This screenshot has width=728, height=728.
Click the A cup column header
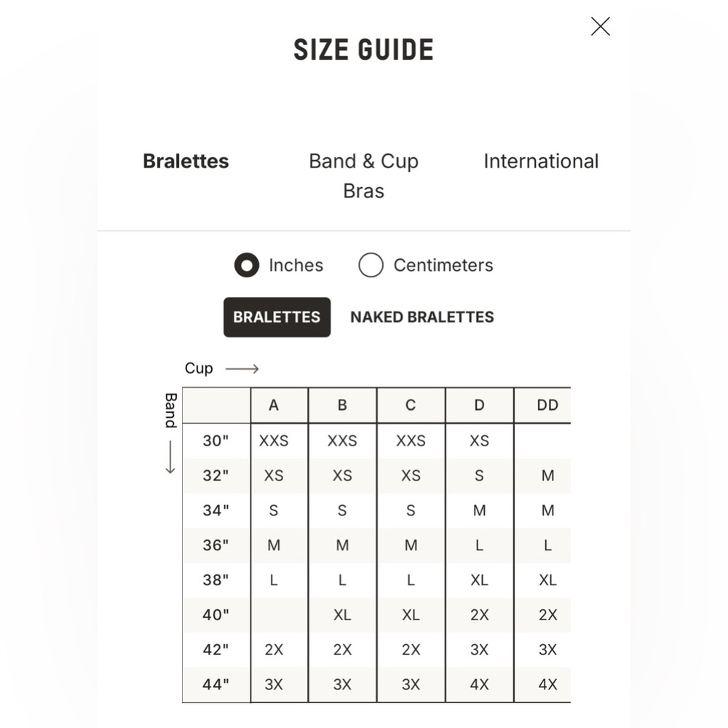coord(274,405)
